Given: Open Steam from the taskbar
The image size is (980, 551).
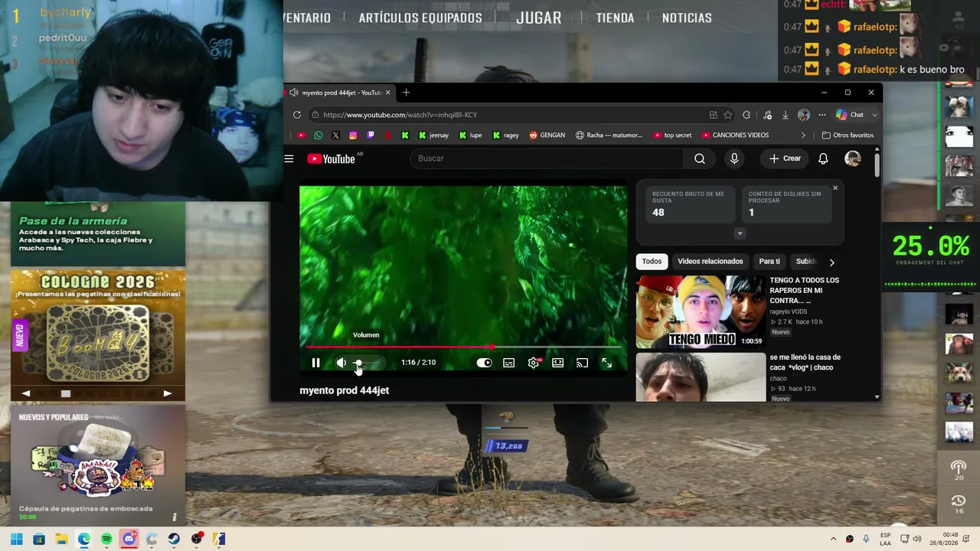Looking at the screenshot, I should pyautogui.click(x=174, y=540).
